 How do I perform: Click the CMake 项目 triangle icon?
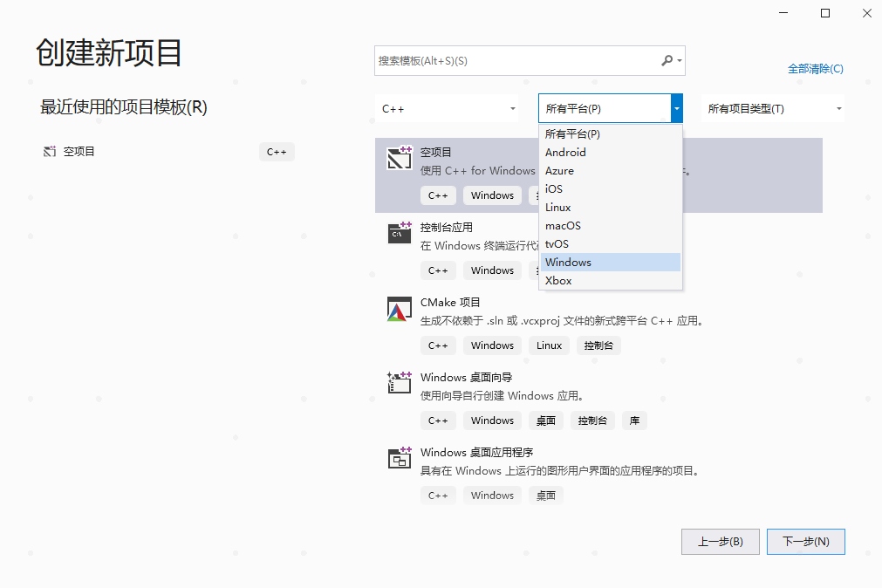(400, 309)
